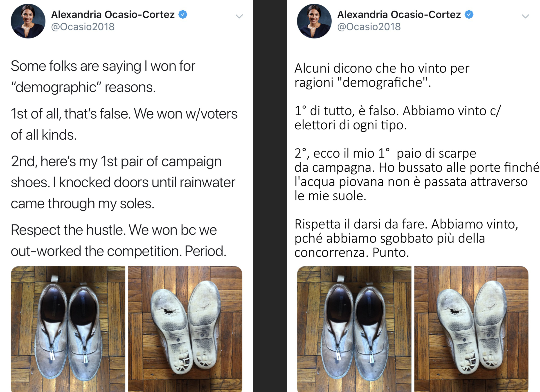Click the Alexandria Ocasio-Cortez name in left tweet
Viewport: 540px width, 392px height.
(113, 15)
